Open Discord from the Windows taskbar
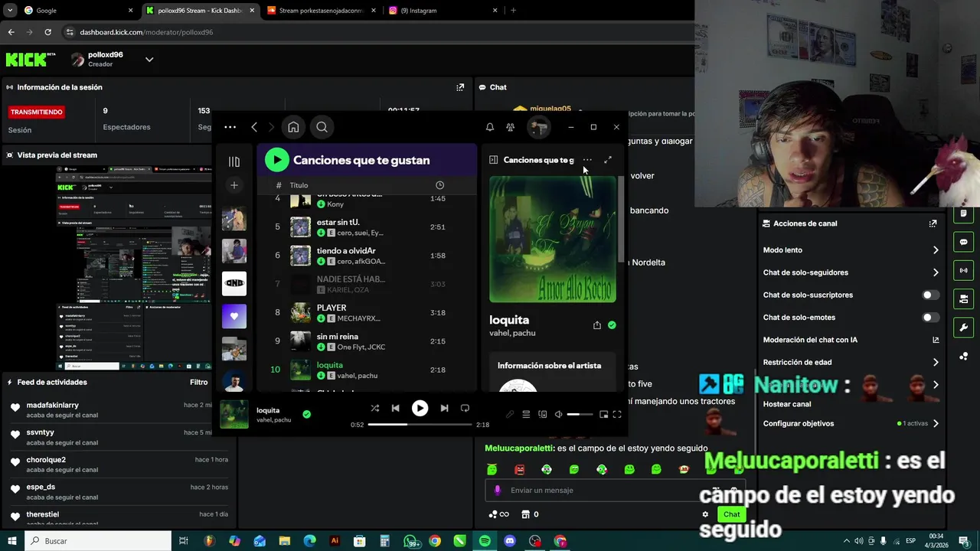Viewport: 980px width, 551px height. (x=510, y=541)
